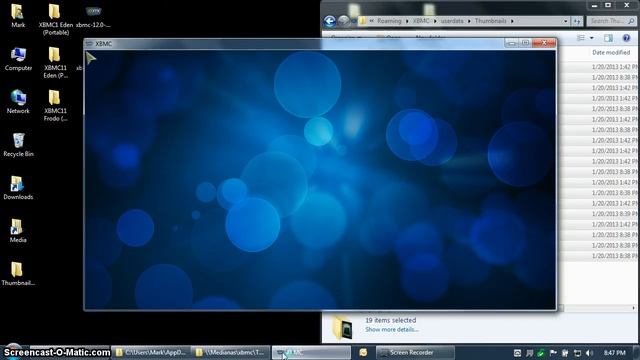Open Explorer help question mark

(627, 38)
